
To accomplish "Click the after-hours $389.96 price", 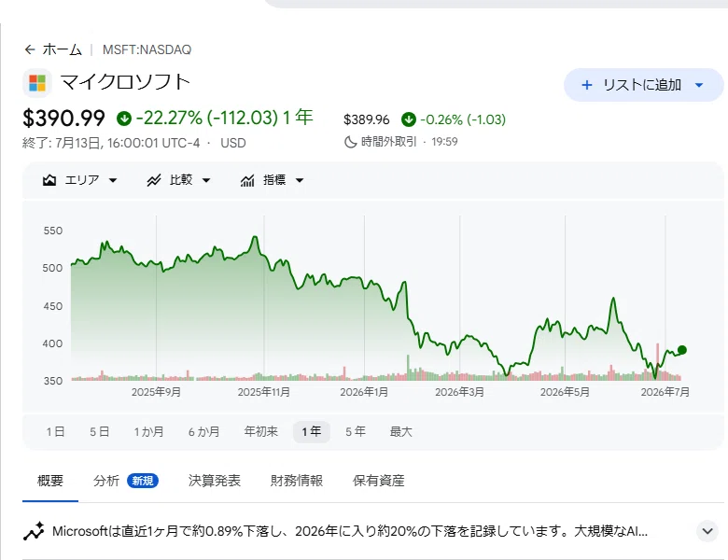I will [366, 119].
